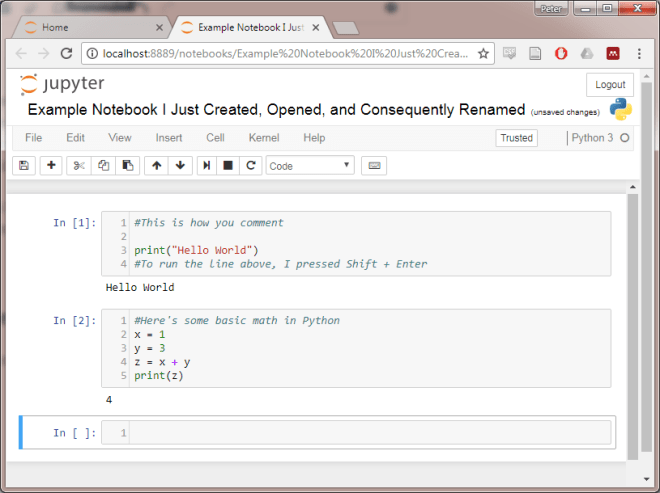This screenshot has width=660, height=493.
Task: Save the notebook with the floppy disk icon
Action: click(24, 165)
